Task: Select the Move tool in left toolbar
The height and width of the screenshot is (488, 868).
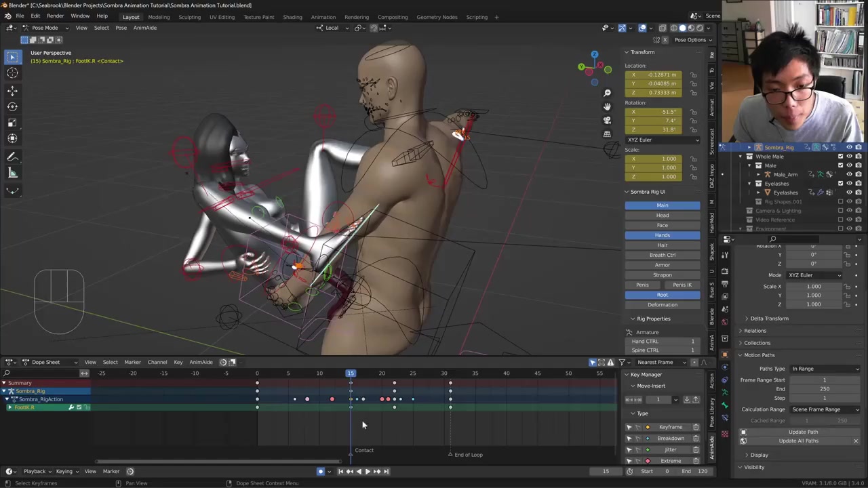Action: point(12,90)
